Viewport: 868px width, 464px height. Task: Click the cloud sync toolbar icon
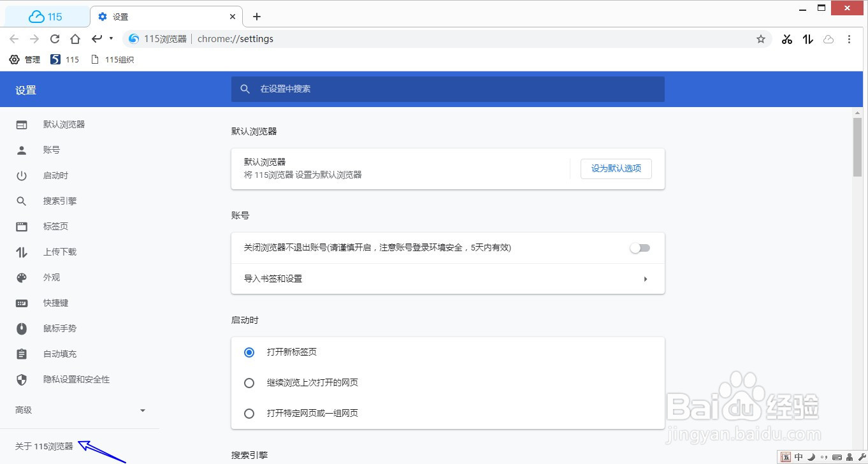828,39
